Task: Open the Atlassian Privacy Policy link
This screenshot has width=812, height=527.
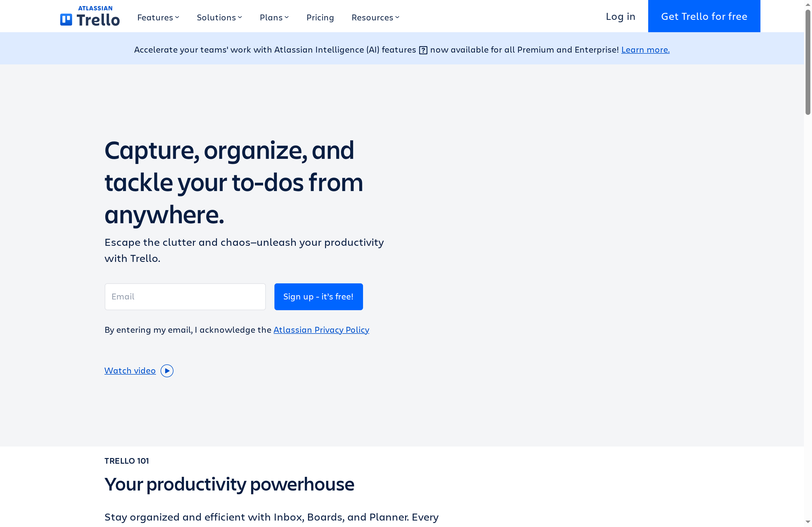Action: [321, 330]
